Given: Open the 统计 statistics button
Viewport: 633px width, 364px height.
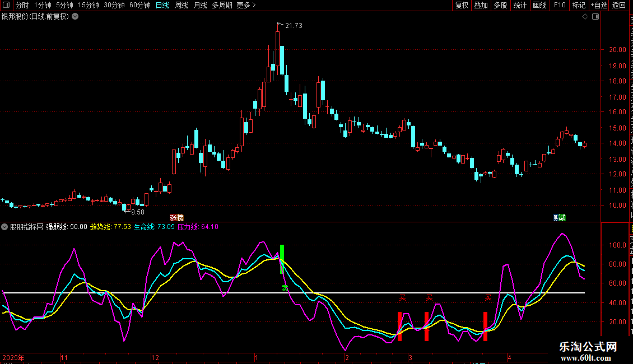Looking at the screenshot, I should coord(520,5).
